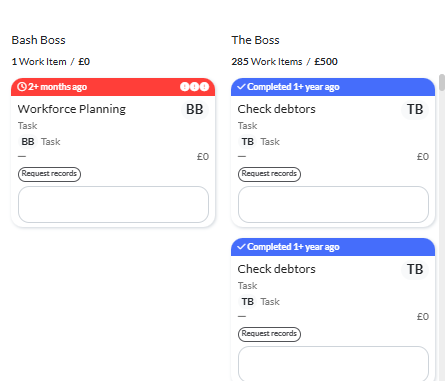Image resolution: width=445 pixels, height=381 pixels.
Task: Select the Bash Boss column heading
Action: pos(39,40)
